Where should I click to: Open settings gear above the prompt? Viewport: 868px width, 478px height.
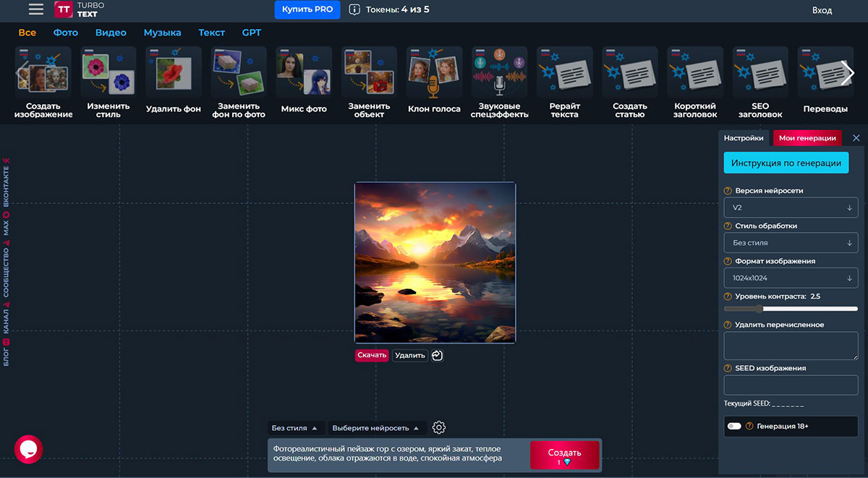pos(438,427)
